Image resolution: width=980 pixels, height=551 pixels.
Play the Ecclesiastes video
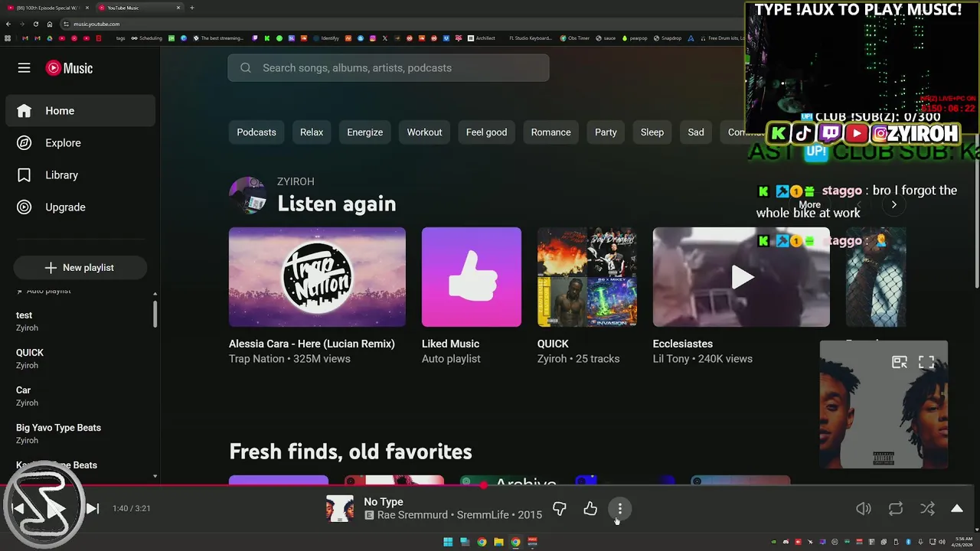[x=741, y=277]
